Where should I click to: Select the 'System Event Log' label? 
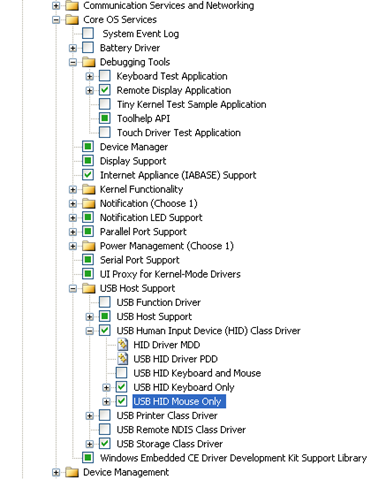pos(141,34)
